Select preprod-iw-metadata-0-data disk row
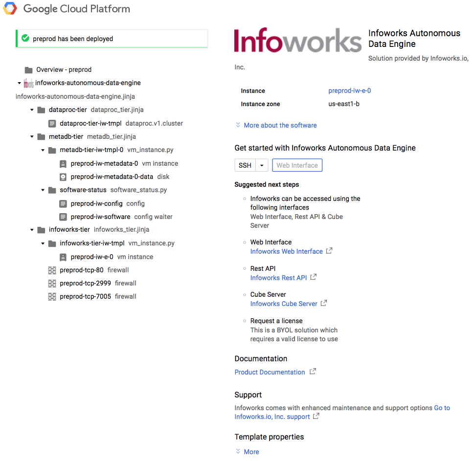The height and width of the screenshot is (461, 476). click(114, 177)
